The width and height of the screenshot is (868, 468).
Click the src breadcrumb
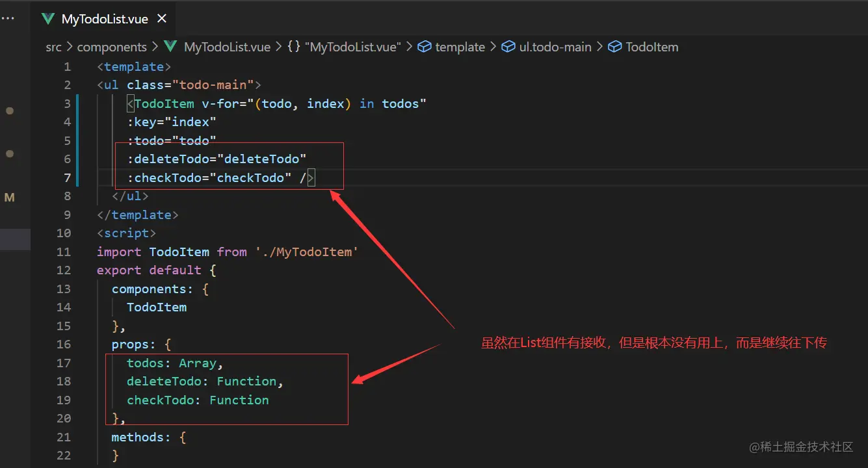[x=53, y=47]
